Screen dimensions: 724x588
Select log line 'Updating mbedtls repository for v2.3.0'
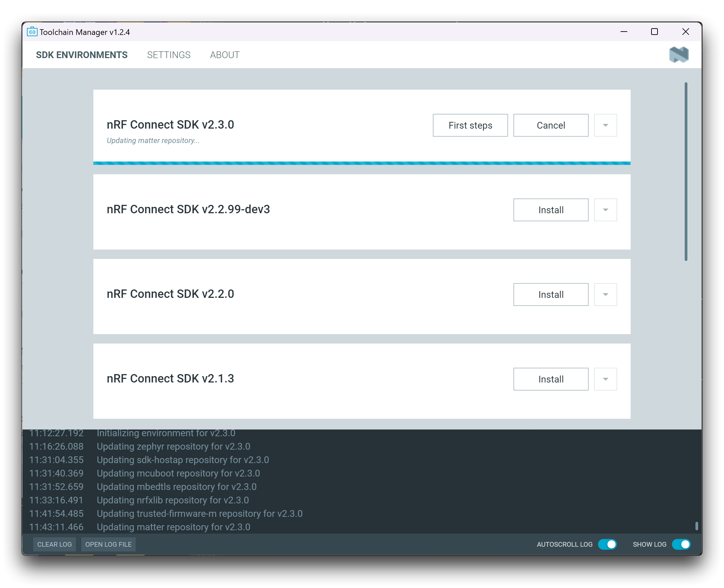point(177,487)
